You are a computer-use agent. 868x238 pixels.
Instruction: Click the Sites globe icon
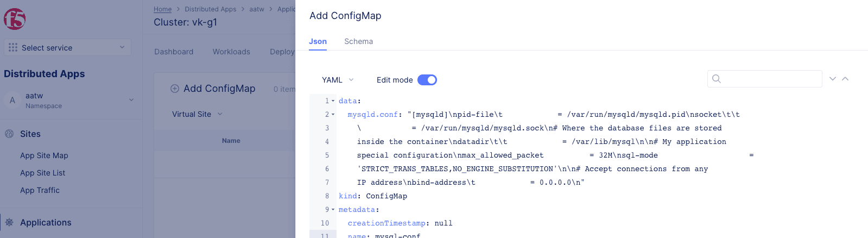pyautogui.click(x=9, y=134)
